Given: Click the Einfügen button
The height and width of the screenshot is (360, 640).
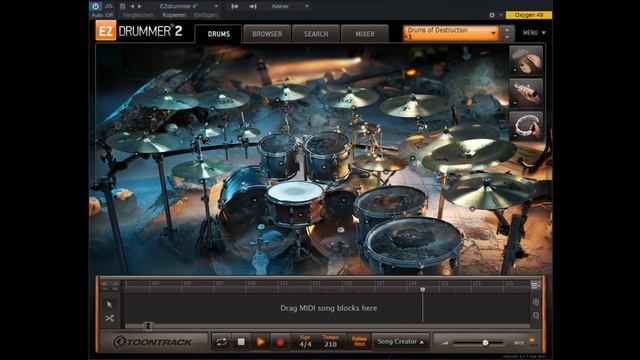Looking at the screenshot, I should (x=205, y=15).
